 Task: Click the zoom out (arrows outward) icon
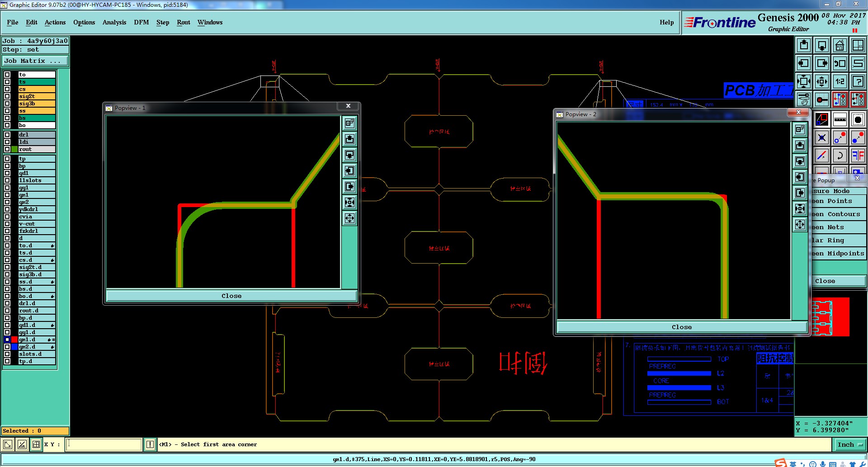tap(822, 81)
